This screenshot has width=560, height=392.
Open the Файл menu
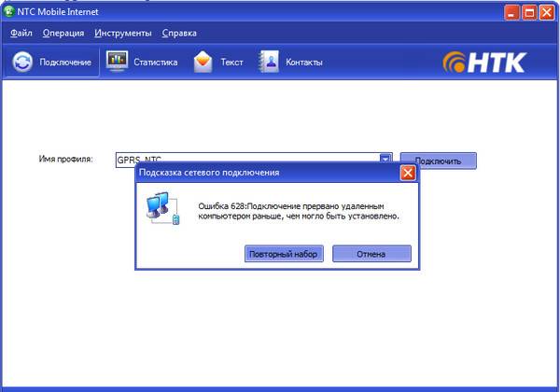coord(21,34)
